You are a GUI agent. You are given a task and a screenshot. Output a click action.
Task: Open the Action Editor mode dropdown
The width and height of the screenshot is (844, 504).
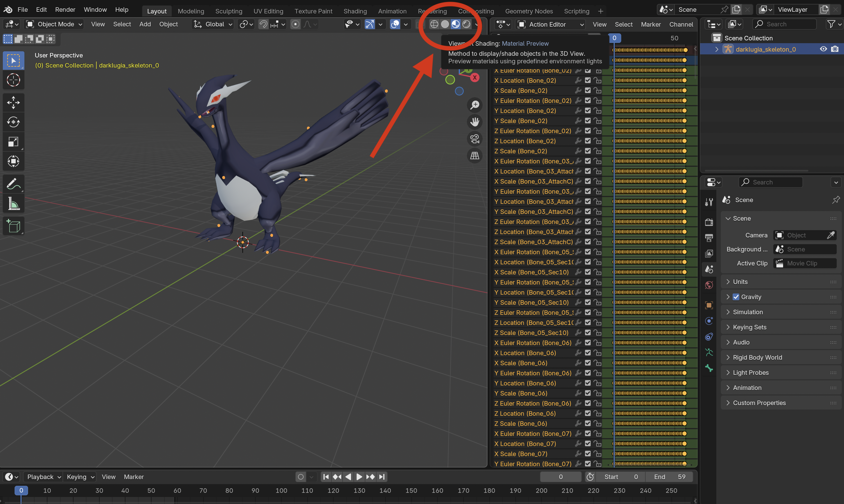coord(550,24)
